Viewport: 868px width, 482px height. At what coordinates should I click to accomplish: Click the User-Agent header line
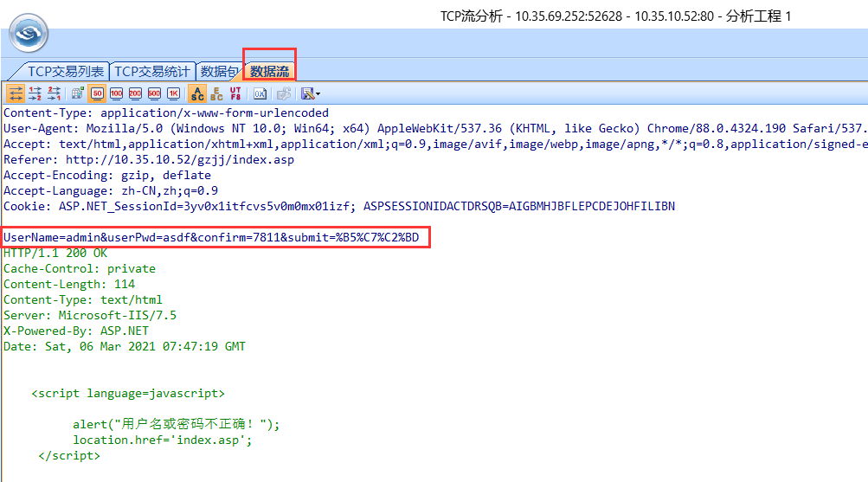[435, 128]
